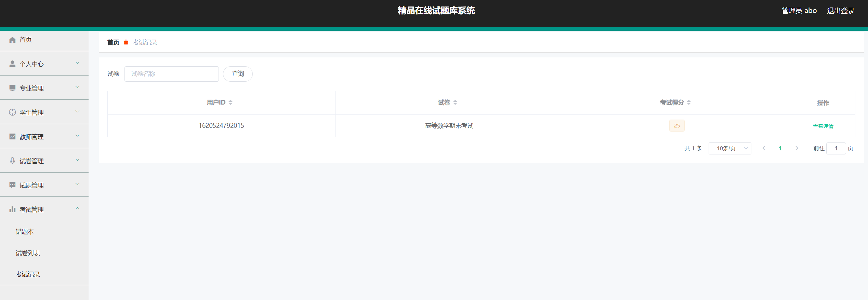Click 共 1 条 total count text

pos(693,148)
